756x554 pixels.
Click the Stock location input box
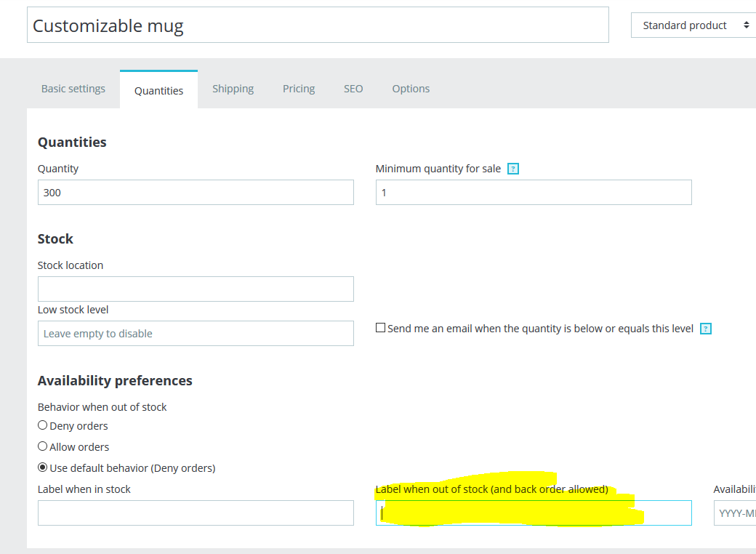[x=196, y=289]
